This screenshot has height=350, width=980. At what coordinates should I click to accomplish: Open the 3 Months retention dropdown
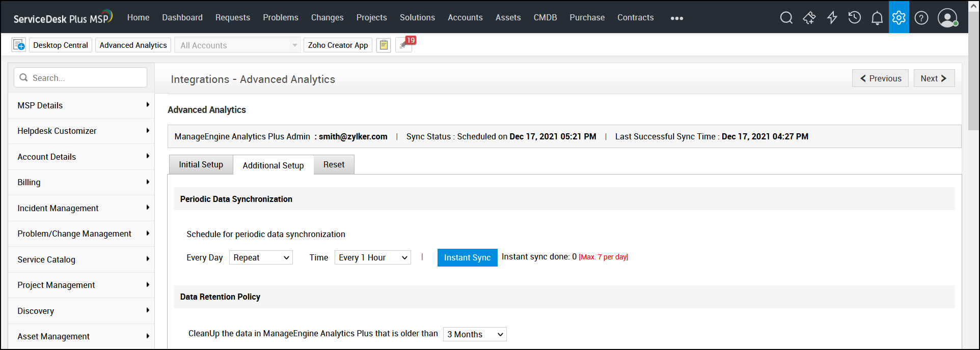475,334
